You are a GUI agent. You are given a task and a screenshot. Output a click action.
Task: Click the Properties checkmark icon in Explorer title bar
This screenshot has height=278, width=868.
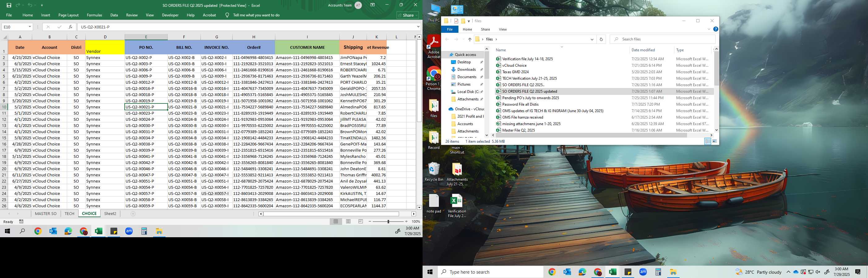tap(456, 21)
